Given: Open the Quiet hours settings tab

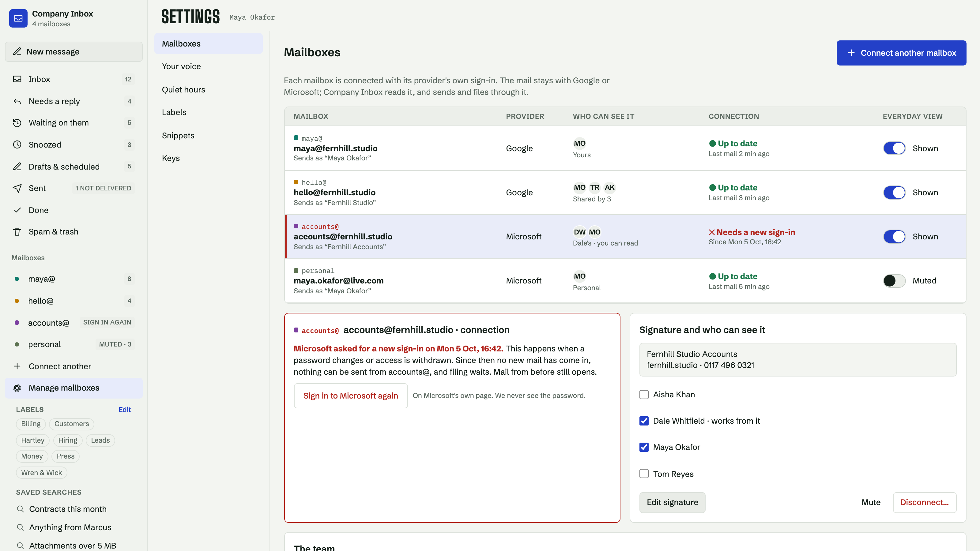Looking at the screenshot, I should [209, 89].
